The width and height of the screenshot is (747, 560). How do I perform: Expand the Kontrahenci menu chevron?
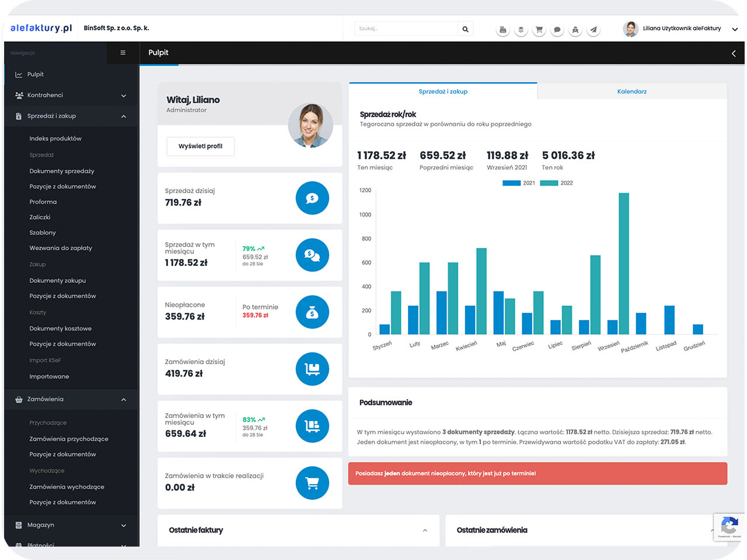pos(124,96)
